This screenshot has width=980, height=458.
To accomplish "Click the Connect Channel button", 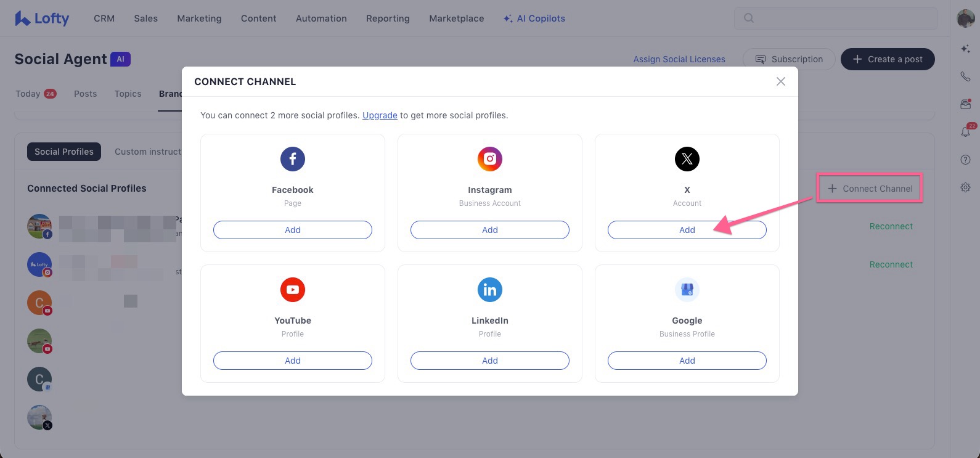I will click(x=870, y=189).
